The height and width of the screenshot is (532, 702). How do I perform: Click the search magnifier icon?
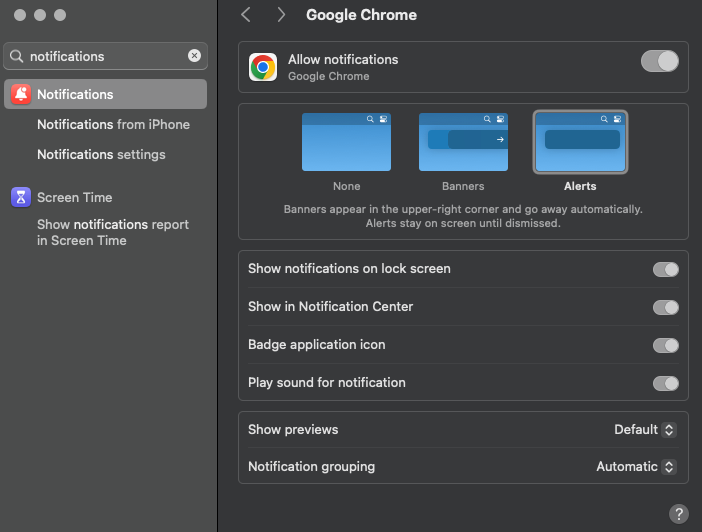(x=17, y=56)
